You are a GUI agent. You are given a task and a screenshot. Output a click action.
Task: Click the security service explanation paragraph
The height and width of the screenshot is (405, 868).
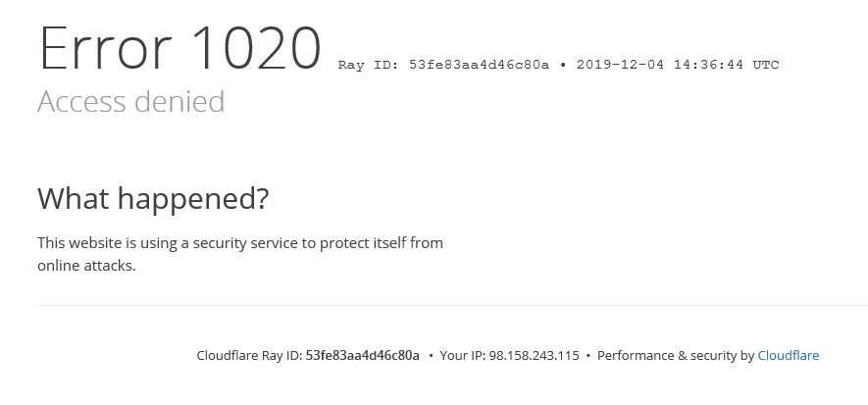pyautogui.click(x=240, y=255)
